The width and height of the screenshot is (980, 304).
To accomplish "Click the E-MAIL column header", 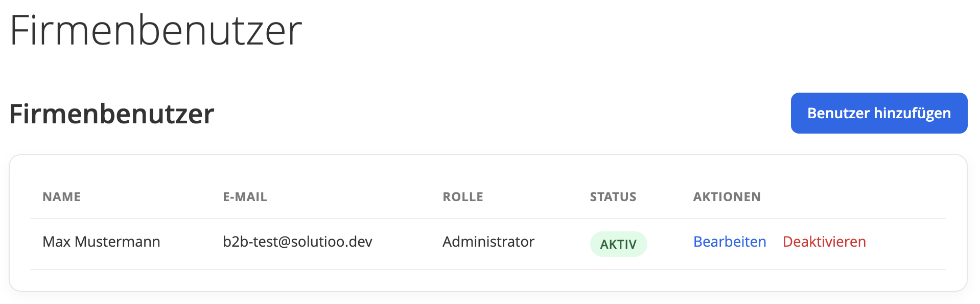I will [x=245, y=197].
